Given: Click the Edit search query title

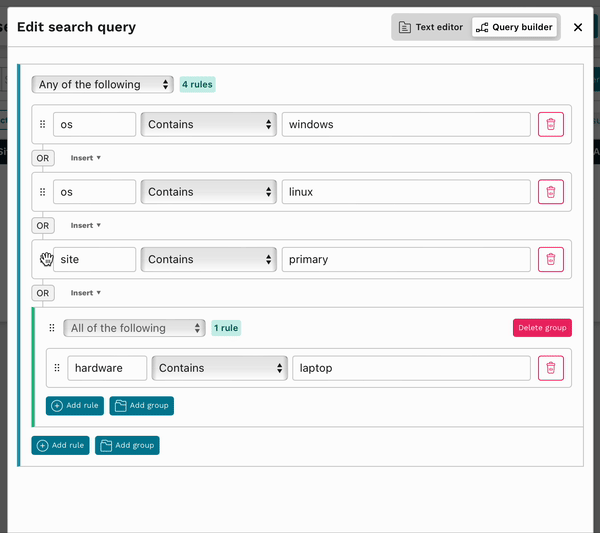Looking at the screenshot, I should coord(77,27).
